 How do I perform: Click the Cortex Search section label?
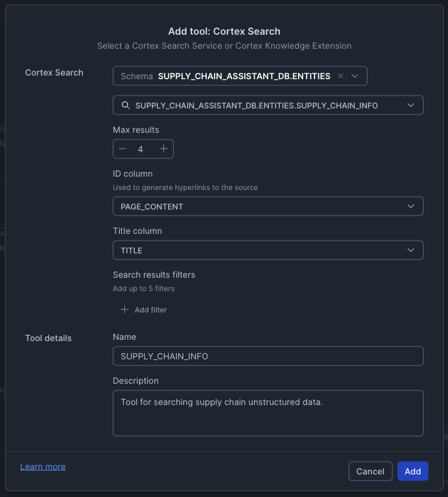[54, 72]
